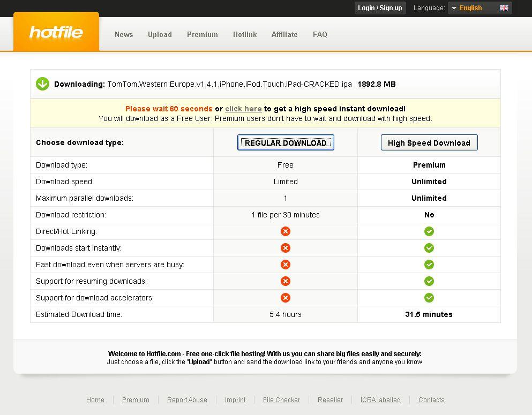Screen dimensions: 532x415
Task: Click 'Unlimited' in the Download speed row
Action: click(x=429, y=182)
